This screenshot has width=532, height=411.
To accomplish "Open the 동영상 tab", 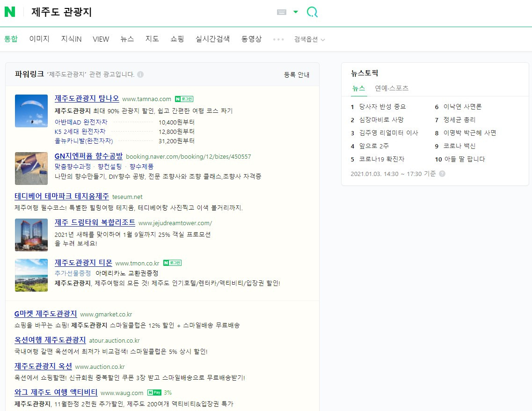I will tap(251, 39).
